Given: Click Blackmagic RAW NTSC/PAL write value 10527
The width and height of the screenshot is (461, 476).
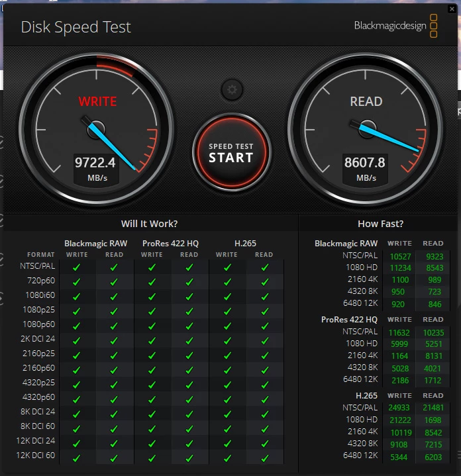Looking at the screenshot, I should coord(400,256).
